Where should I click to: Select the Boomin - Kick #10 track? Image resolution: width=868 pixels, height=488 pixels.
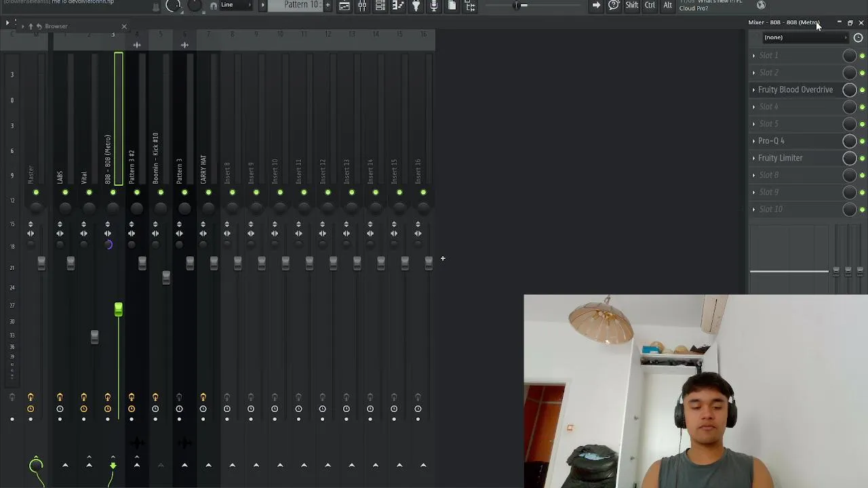(155, 158)
